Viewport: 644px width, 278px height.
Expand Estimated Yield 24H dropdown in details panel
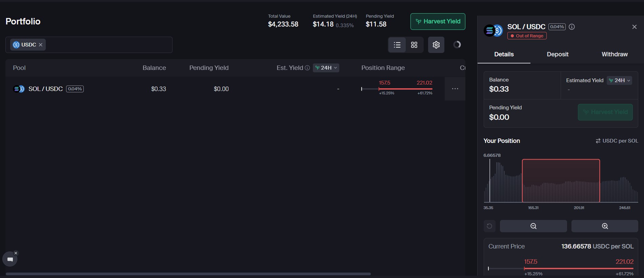point(619,80)
